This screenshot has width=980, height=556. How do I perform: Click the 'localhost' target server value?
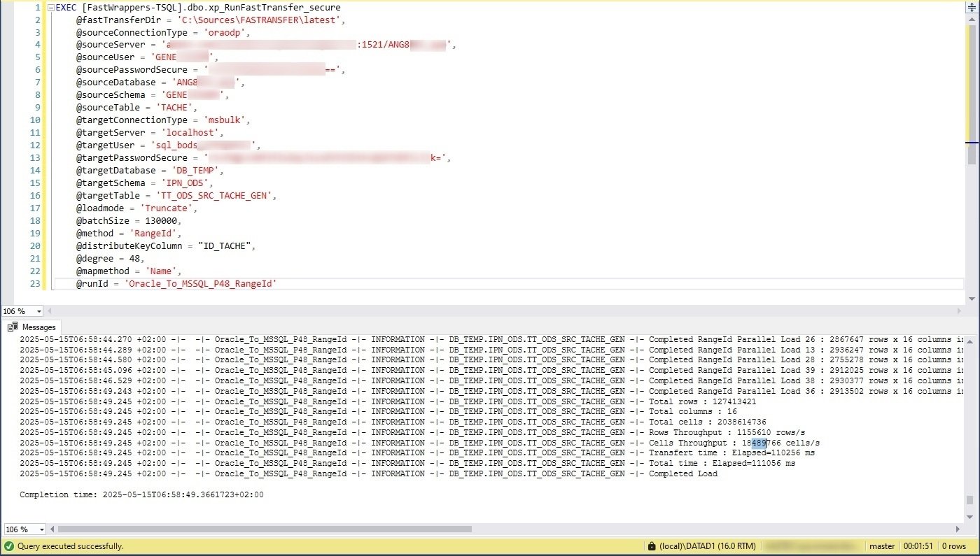pyautogui.click(x=192, y=134)
